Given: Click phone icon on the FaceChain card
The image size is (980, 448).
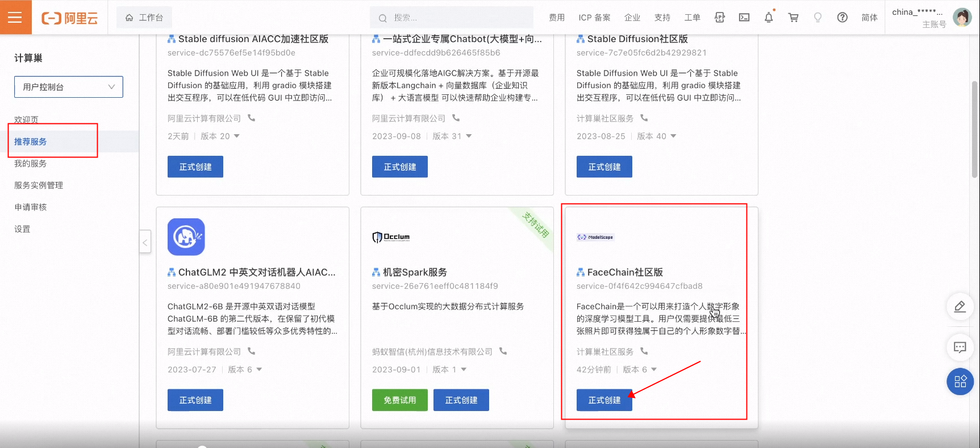Looking at the screenshot, I should tap(644, 351).
